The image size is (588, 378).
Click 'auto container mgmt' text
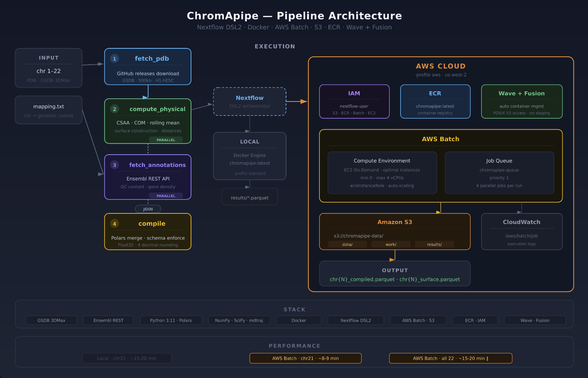click(521, 106)
